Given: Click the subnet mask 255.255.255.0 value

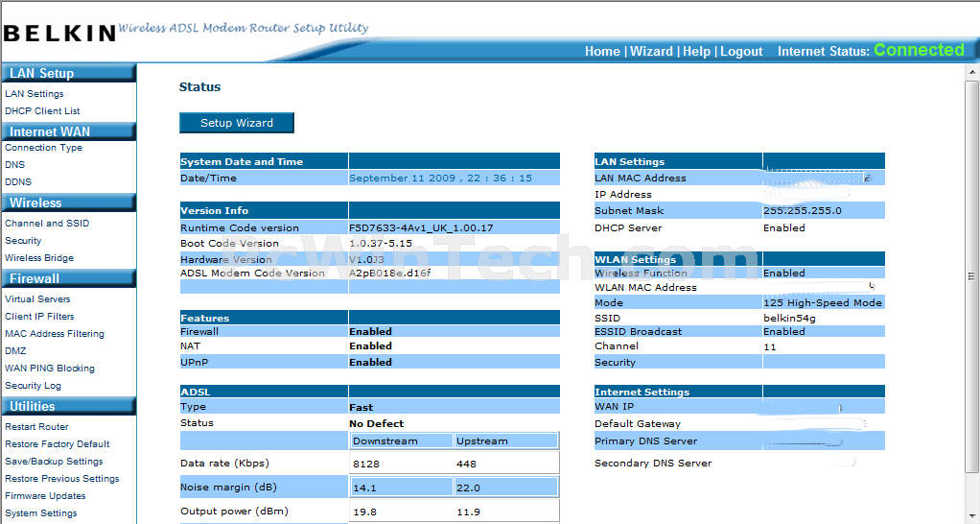Looking at the screenshot, I should click(x=803, y=211).
